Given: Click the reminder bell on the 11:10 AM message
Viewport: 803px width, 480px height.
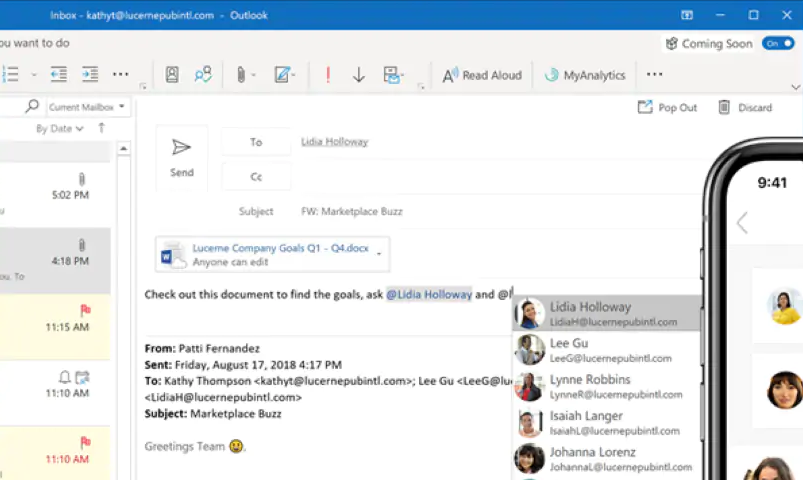Looking at the screenshot, I should (x=65, y=378).
